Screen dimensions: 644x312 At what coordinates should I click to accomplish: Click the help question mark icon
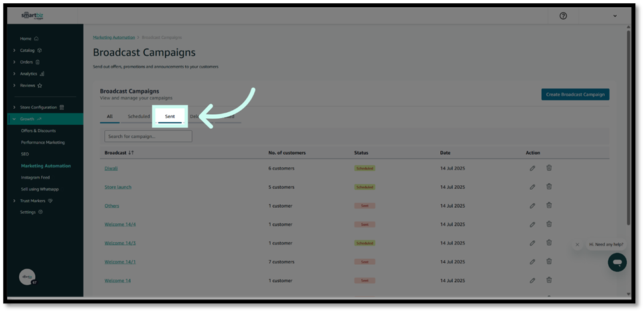(564, 16)
